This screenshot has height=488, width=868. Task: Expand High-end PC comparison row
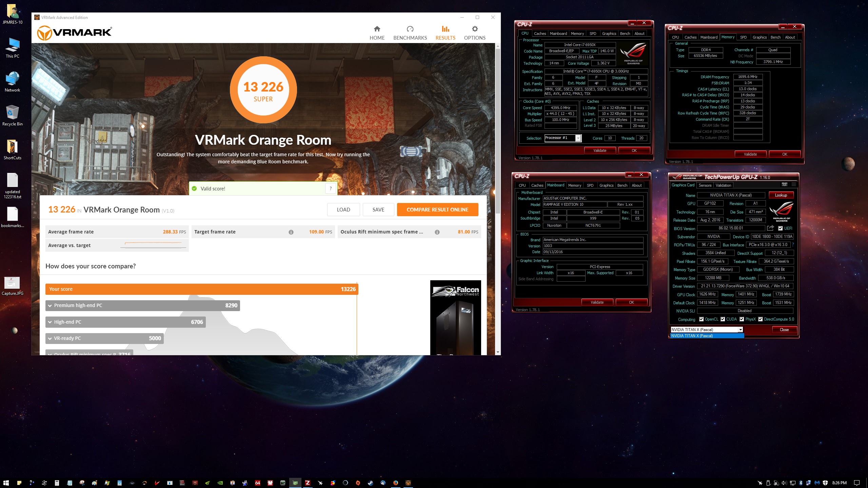pyautogui.click(x=125, y=322)
